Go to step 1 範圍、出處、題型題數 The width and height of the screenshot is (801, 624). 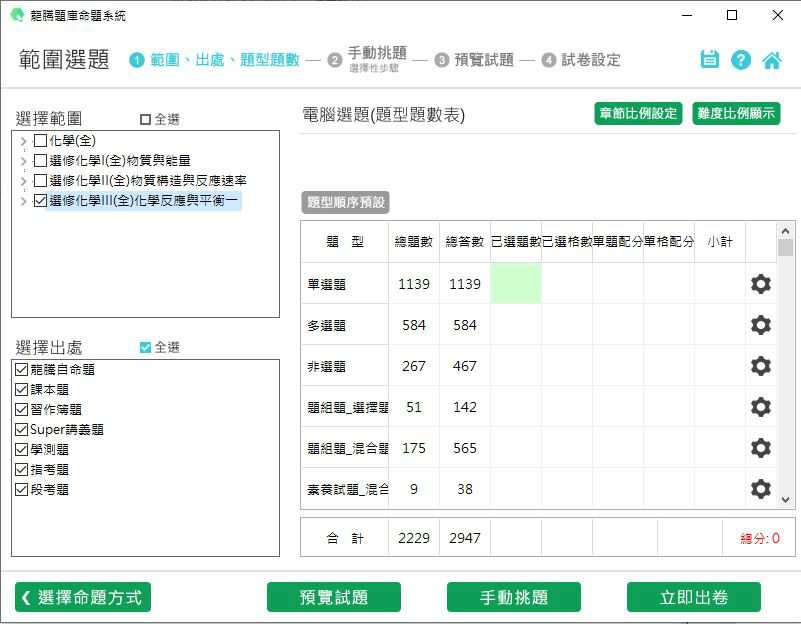(215, 60)
